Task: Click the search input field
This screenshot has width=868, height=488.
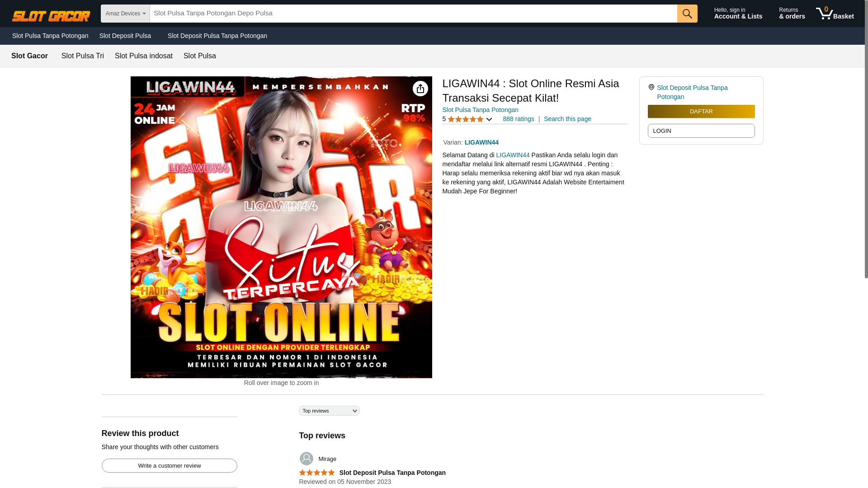Action: pyautogui.click(x=413, y=14)
